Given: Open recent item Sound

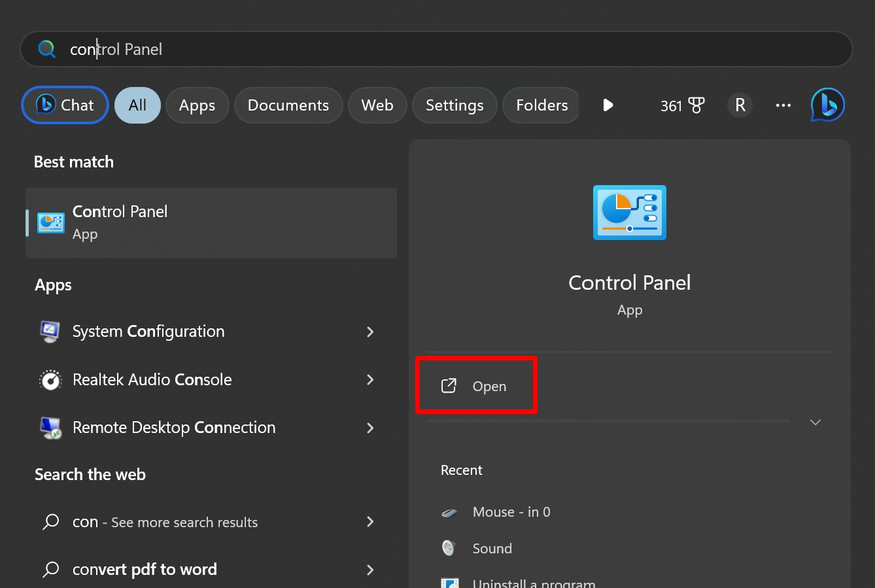Looking at the screenshot, I should pyautogui.click(x=492, y=549).
